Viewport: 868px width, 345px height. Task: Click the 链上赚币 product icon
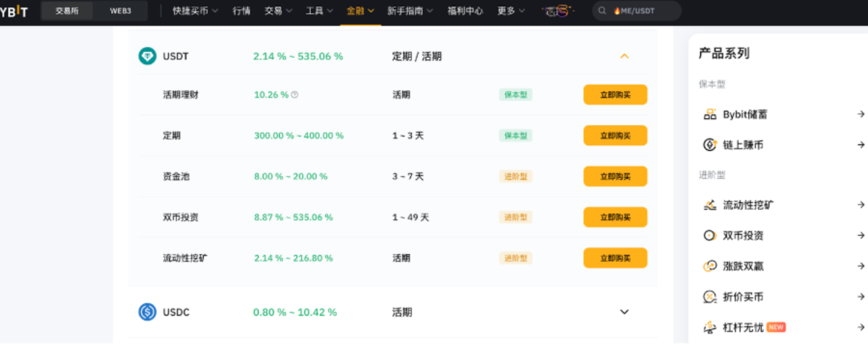[x=710, y=144]
